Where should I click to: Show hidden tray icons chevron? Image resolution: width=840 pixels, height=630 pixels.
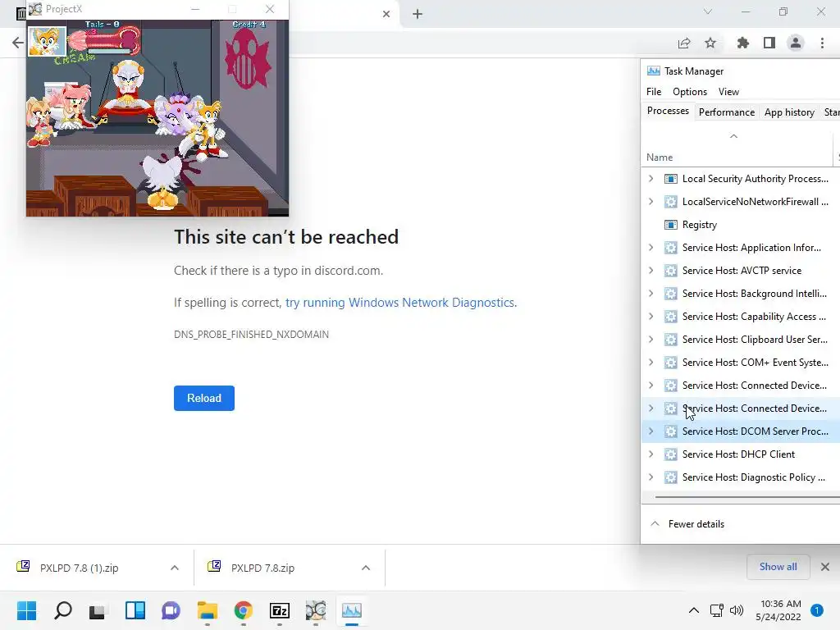coord(694,610)
